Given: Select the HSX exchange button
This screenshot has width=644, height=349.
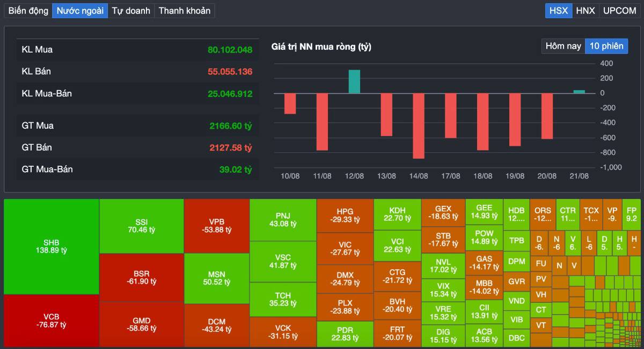Looking at the screenshot, I should (x=559, y=10).
